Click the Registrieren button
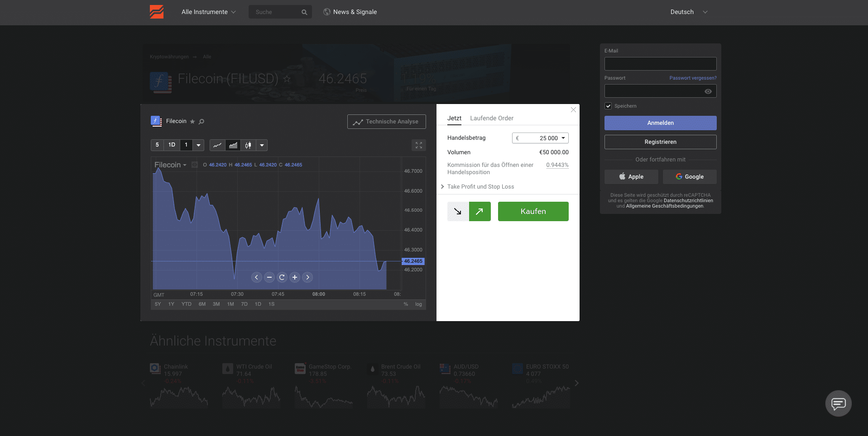Screen dimensions: 868x436 (x=661, y=142)
